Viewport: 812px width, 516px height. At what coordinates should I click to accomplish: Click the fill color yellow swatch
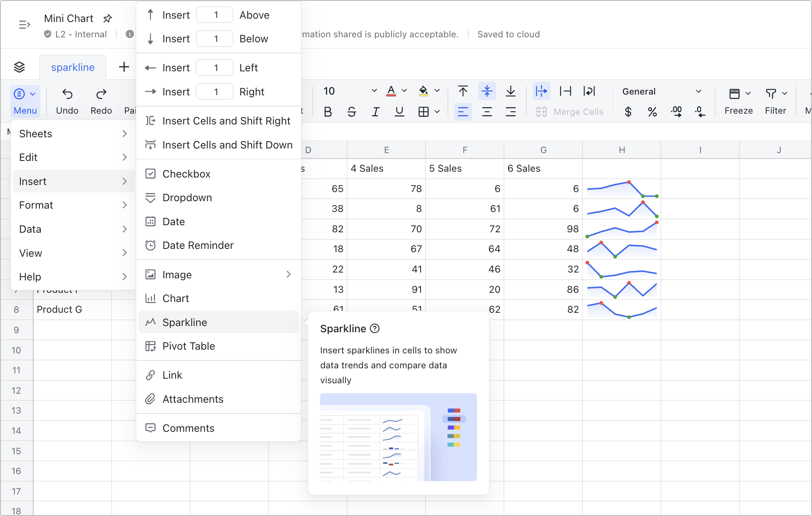423,95
